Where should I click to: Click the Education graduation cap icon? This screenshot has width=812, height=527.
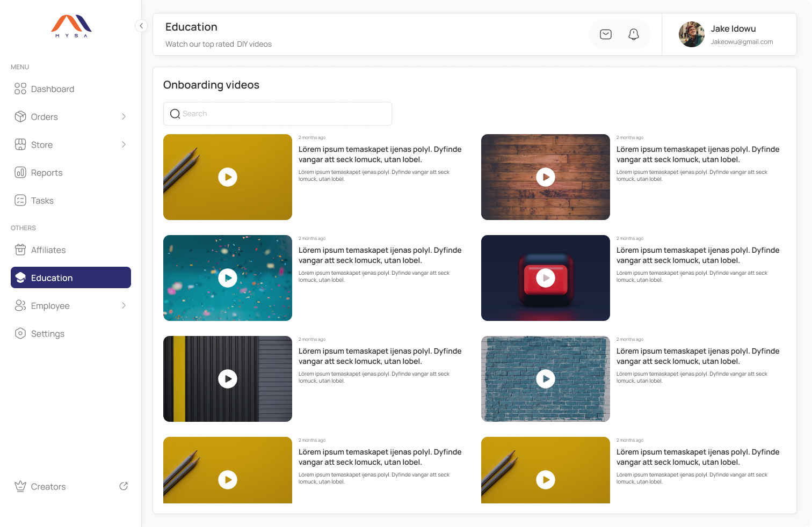coord(20,277)
